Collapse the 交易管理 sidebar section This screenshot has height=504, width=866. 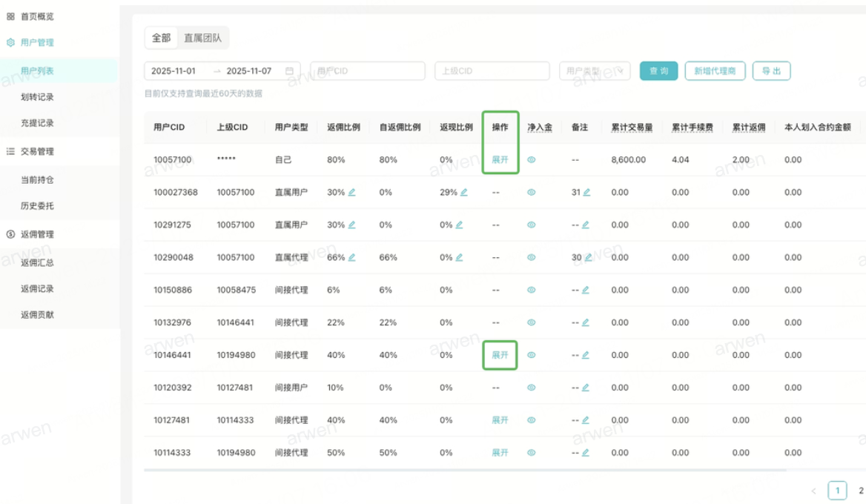pos(37,152)
